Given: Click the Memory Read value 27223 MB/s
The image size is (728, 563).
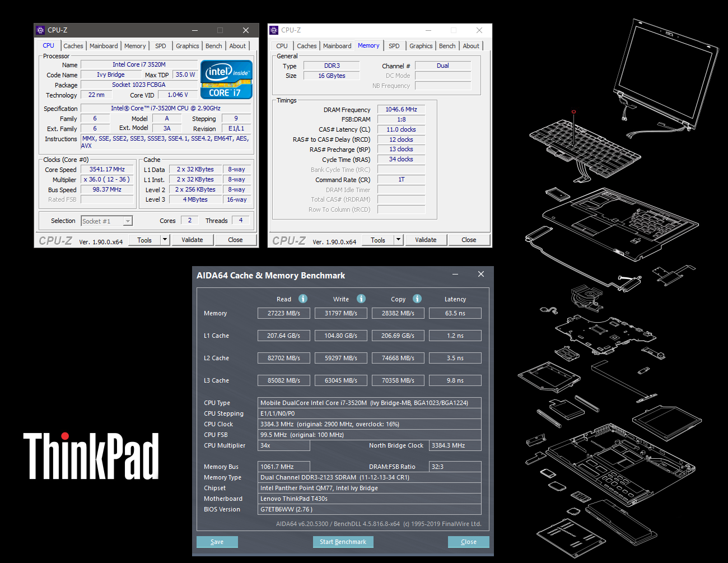Looking at the screenshot, I should (x=284, y=313).
